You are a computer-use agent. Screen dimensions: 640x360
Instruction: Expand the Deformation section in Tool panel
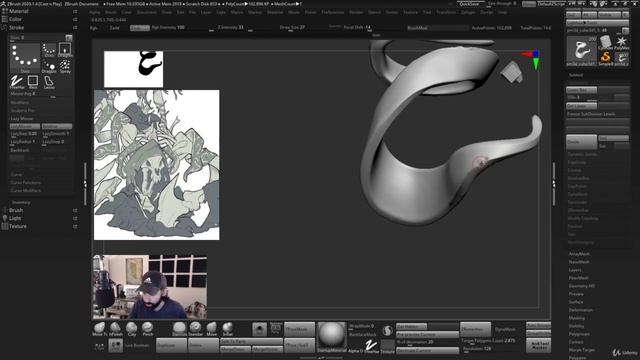(580, 310)
